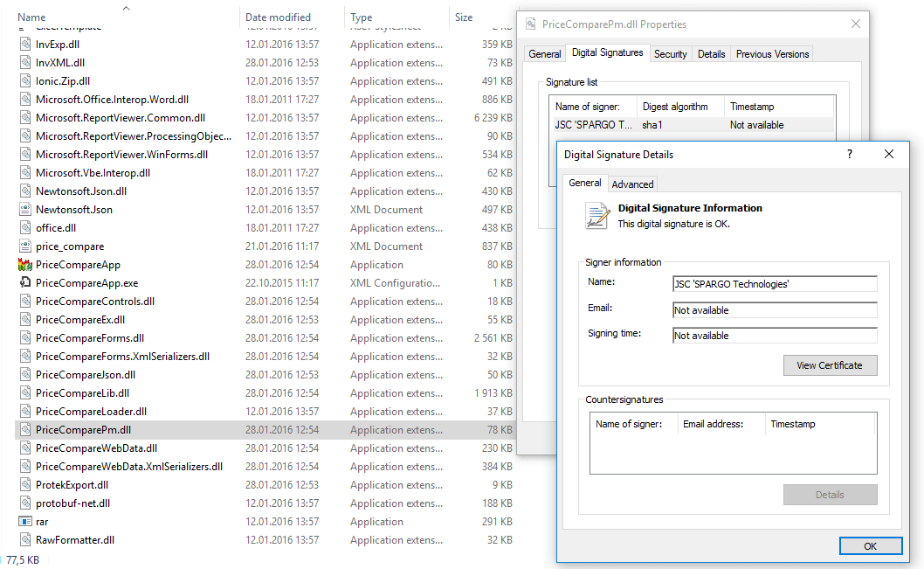Click the Newtonsoft.Json XML document icon
Image resolution: width=924 pixels, height=569 pixels.
pyautogui.click(x=25, y=209)
